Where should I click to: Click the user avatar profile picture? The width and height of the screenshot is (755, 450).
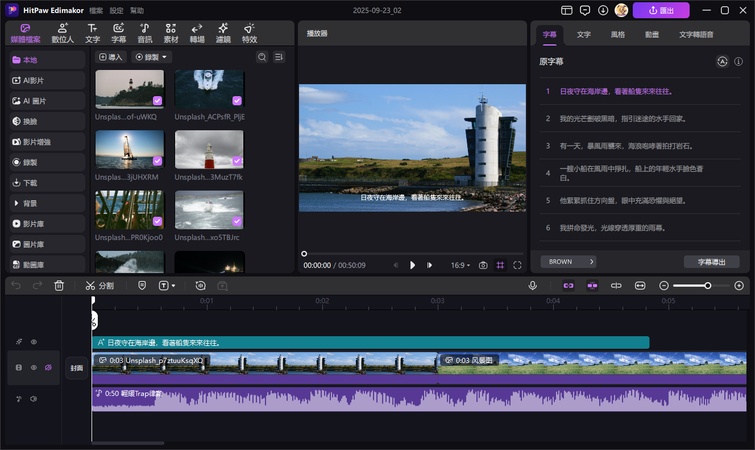[621, 10]
